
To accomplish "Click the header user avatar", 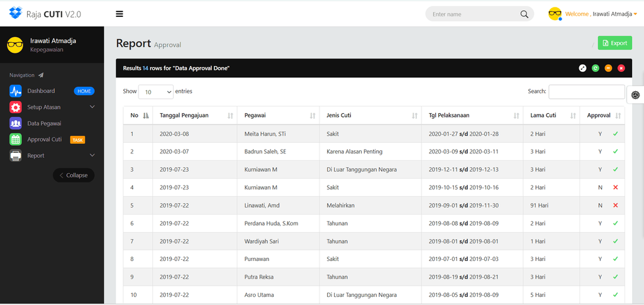I will point(555,14).
